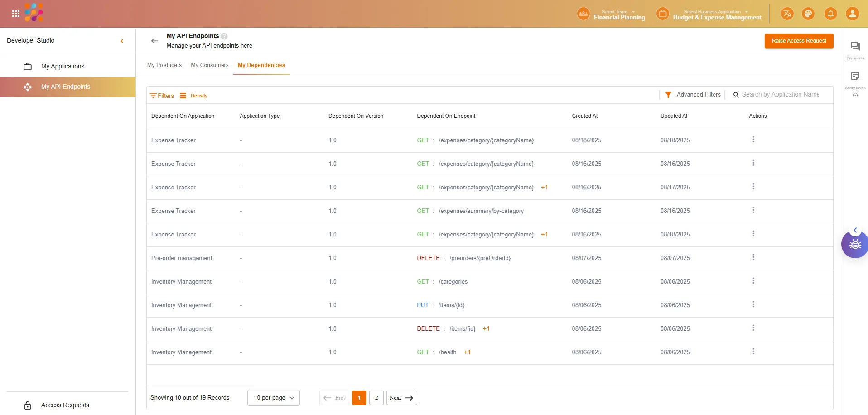This screenshot has height=415, width=868.
Task: Click the Search by Application Name field
Action: pyautogui.click(x=780, y=95)
